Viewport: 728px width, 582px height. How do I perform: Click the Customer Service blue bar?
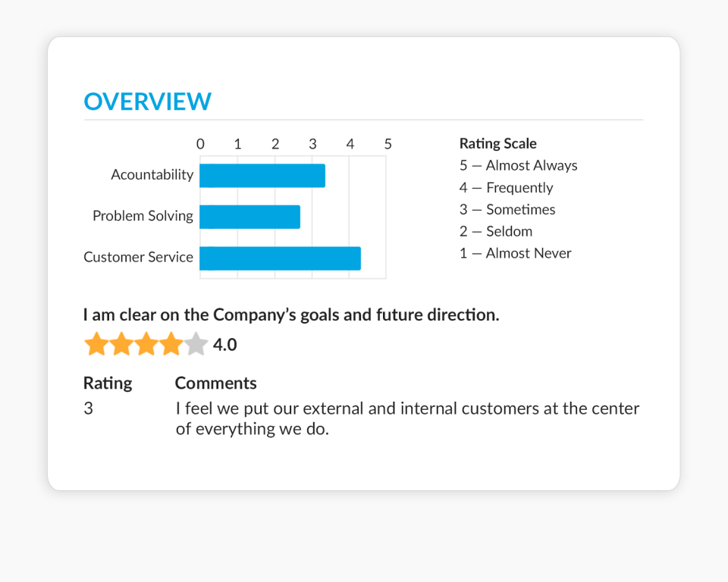[280, 258]
